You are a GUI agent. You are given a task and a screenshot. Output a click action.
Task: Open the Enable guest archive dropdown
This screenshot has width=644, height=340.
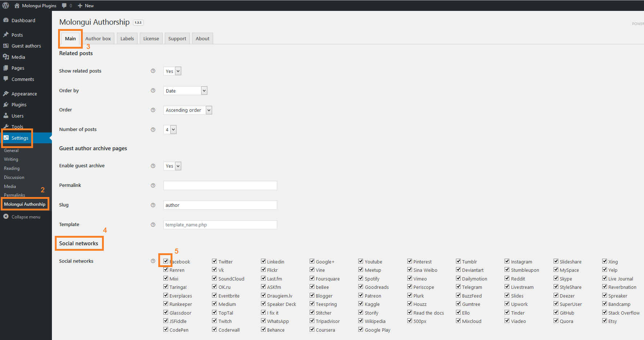click(x=172, y=166)
